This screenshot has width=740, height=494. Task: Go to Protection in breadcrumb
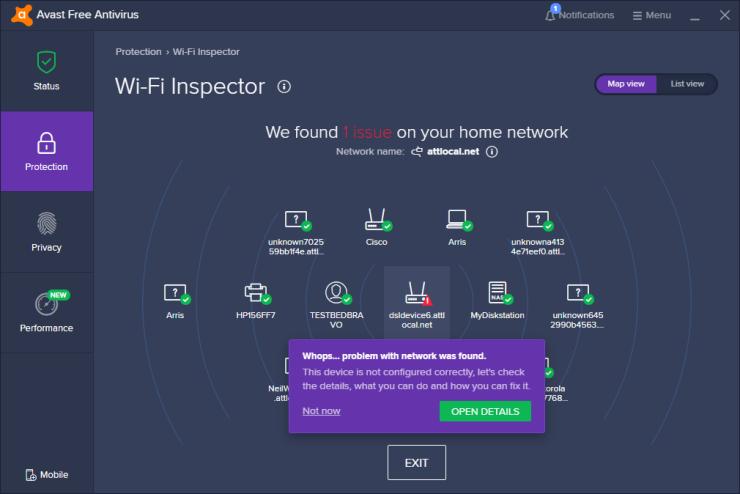pos(138,52)
